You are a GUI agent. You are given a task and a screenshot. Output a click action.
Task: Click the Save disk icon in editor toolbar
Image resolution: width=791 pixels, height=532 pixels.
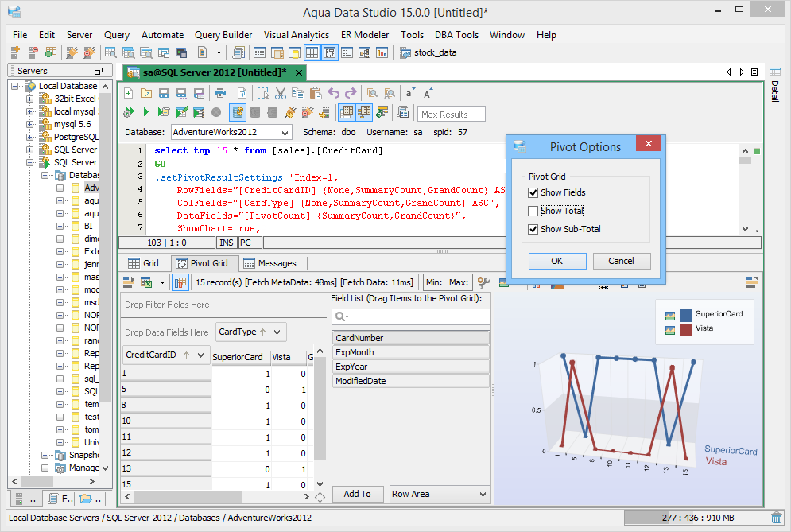164,93
